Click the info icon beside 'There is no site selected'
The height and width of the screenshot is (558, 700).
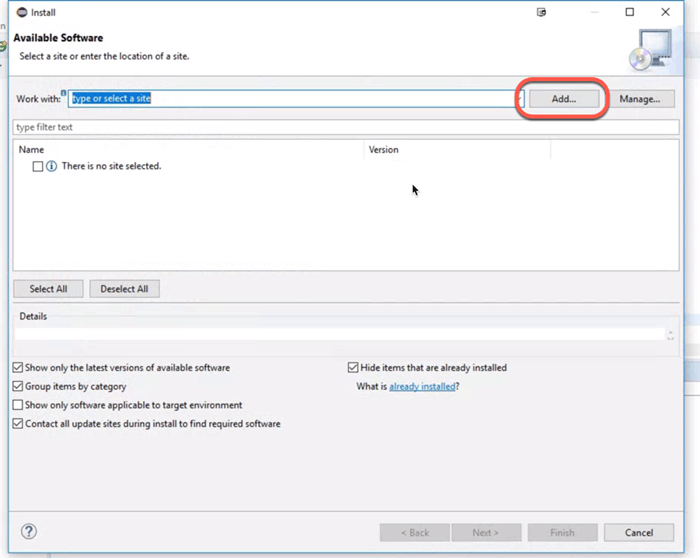(x=52, y=166)
